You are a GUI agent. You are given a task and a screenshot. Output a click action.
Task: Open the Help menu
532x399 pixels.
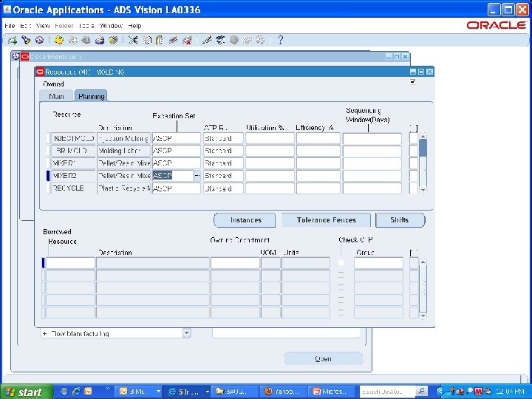point(134,26)
